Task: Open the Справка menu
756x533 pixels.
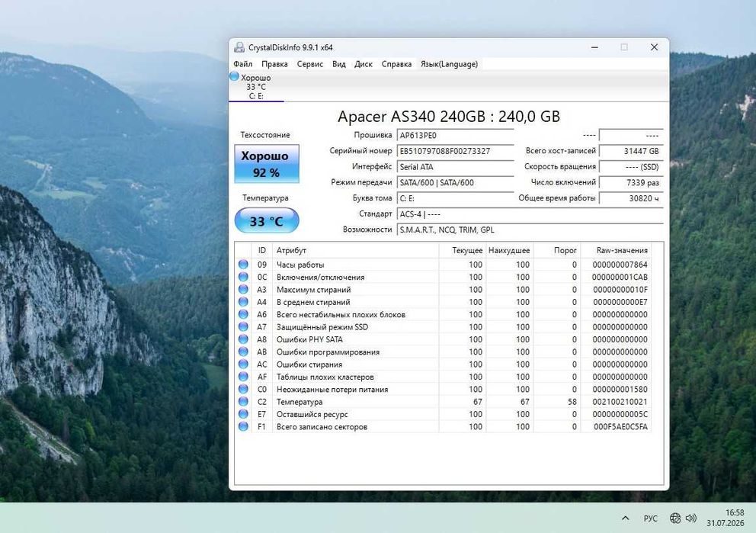Action: coord(396,64)
